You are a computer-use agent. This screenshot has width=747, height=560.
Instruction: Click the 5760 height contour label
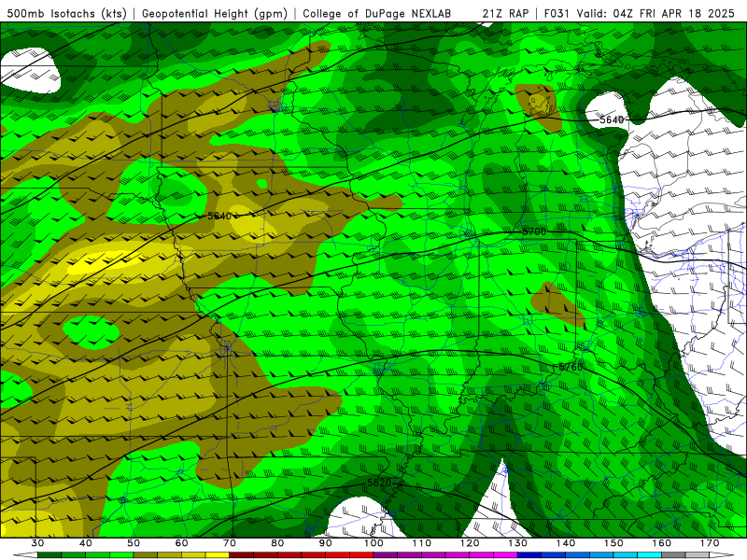[x=571, y=367]
